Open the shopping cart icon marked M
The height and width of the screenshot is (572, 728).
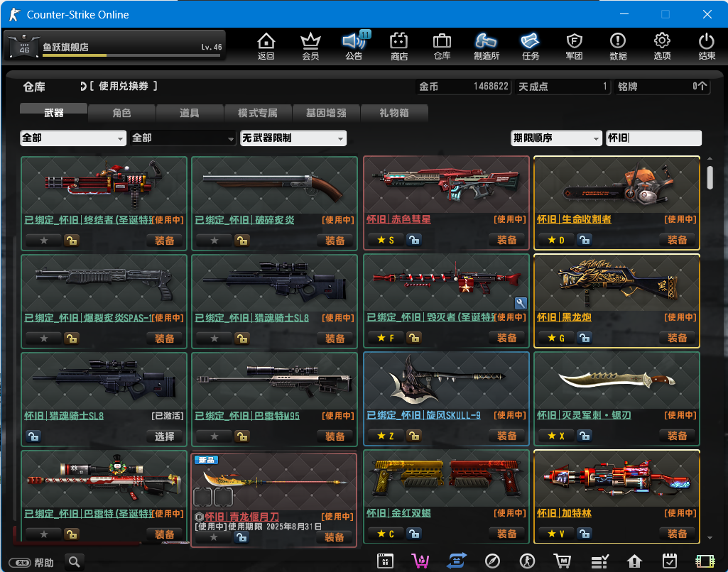pos(563,561)
